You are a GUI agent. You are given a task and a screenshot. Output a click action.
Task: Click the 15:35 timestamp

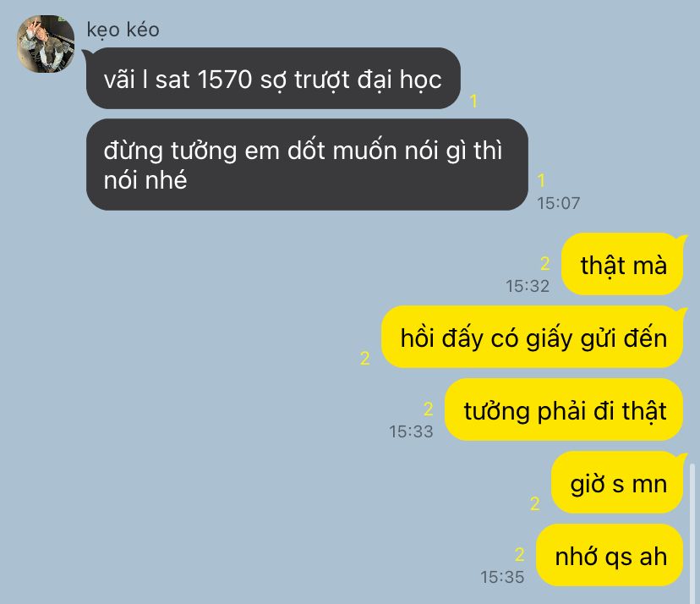502,577
